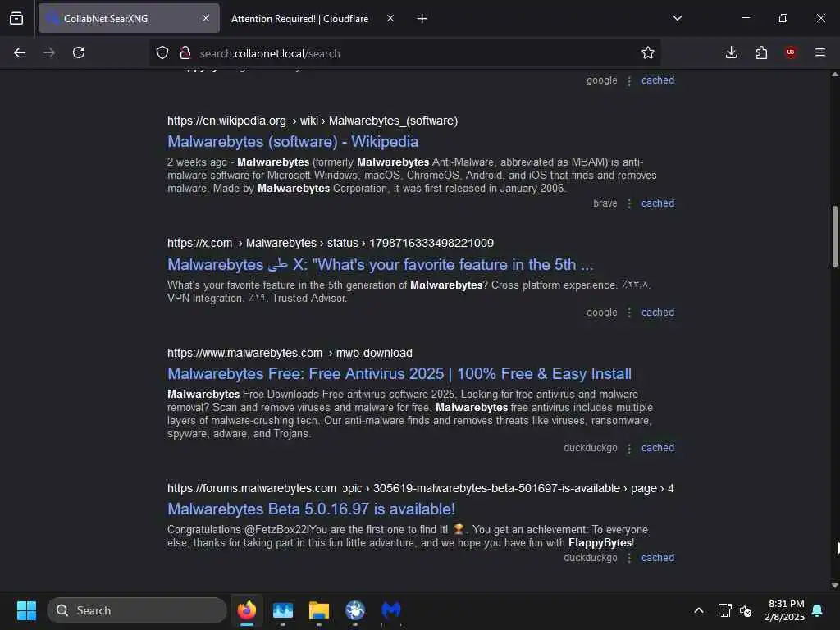Reload the current page
Image resolution: width=840 pixels, height=630 pixels.
[x=79, y=52]
